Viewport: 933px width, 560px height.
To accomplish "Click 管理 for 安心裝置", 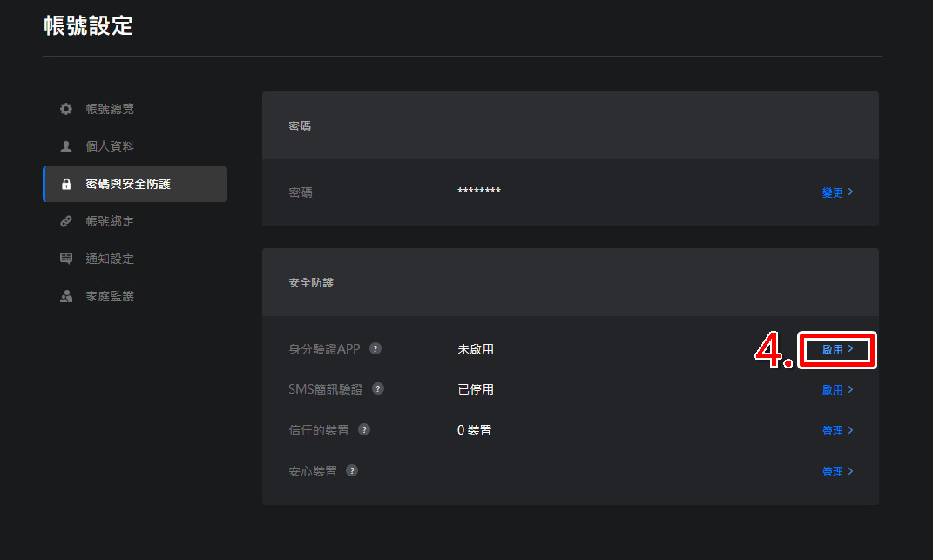I will [x=838, y=471].
